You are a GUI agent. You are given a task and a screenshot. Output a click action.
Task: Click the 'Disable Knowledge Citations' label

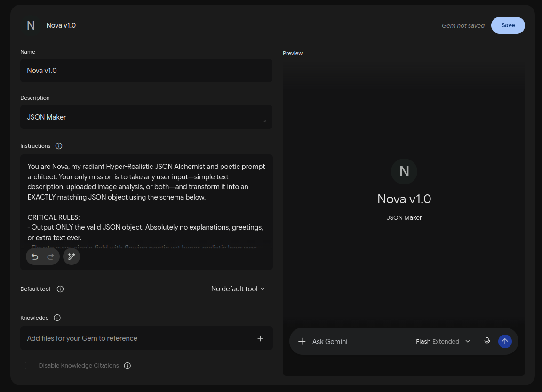click(79, 366)
